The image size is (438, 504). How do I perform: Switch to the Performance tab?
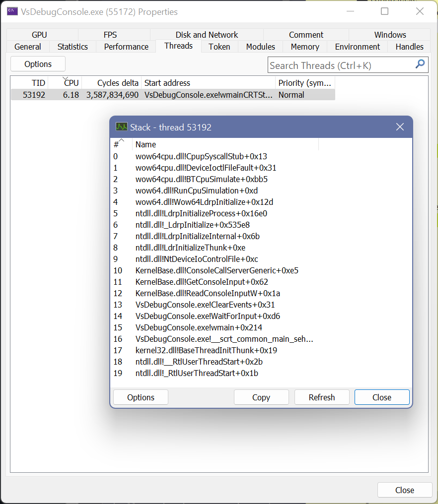point(126,47)
